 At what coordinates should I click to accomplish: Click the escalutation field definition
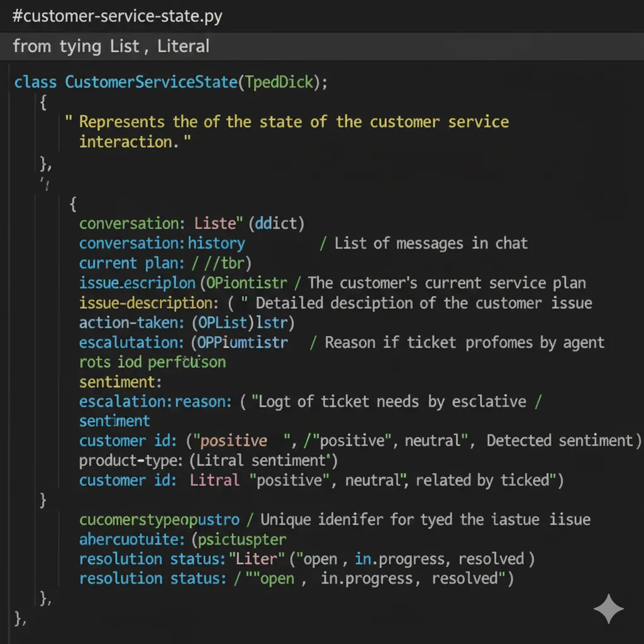(x=182, y=342)
